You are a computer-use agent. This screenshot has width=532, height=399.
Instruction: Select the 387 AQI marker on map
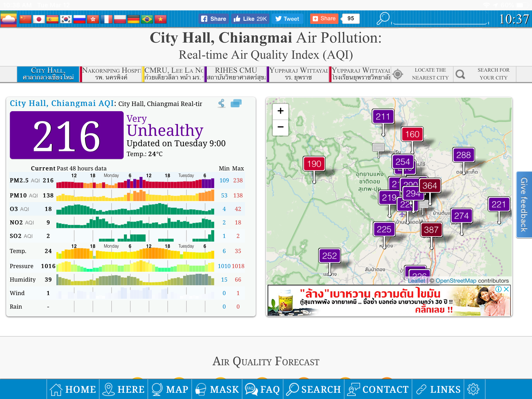[431, 230]
